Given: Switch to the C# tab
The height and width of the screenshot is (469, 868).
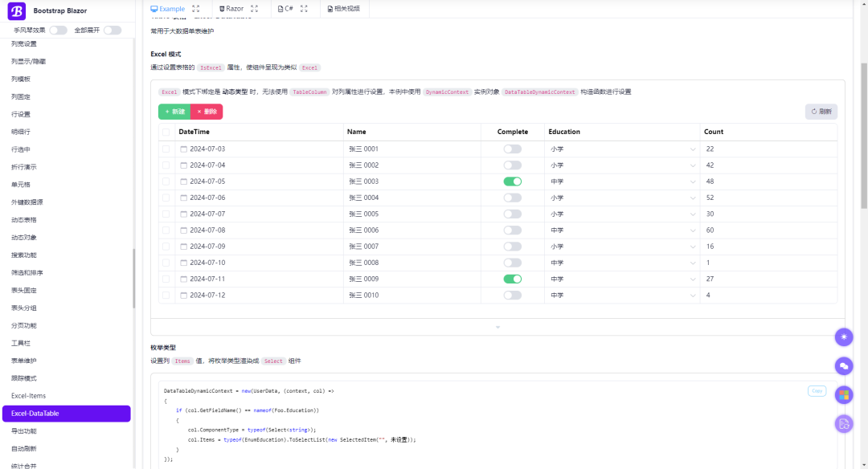Looking at the screenshot, I should pos(285,9).
